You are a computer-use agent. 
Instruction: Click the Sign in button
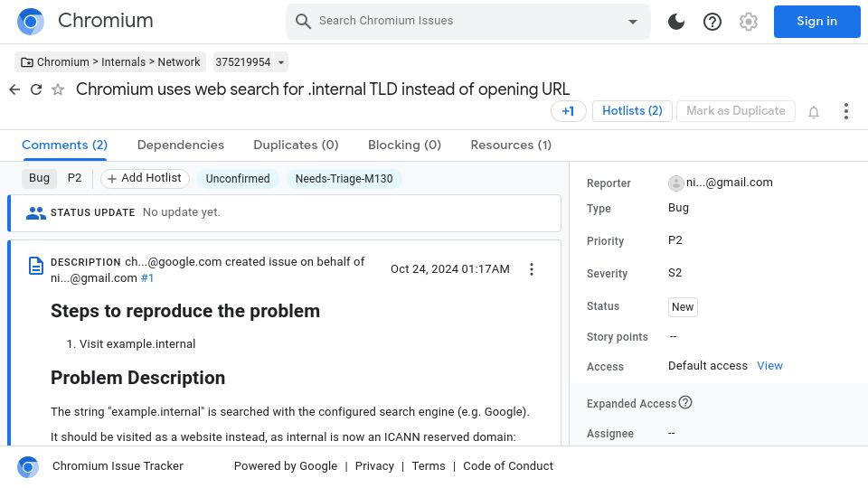816,22
